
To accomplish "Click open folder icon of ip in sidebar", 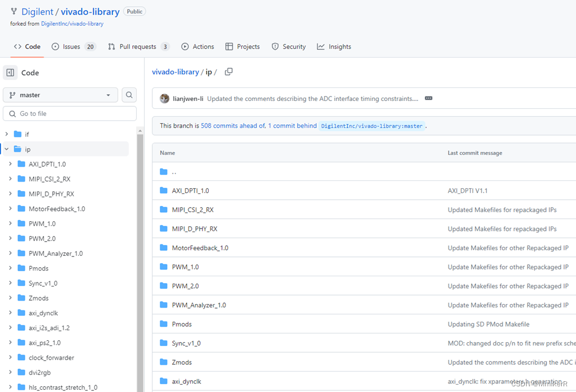I will click(18, 149).
